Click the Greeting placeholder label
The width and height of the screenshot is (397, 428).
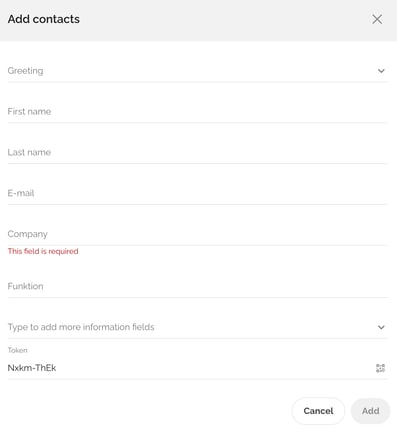[25, 71]
